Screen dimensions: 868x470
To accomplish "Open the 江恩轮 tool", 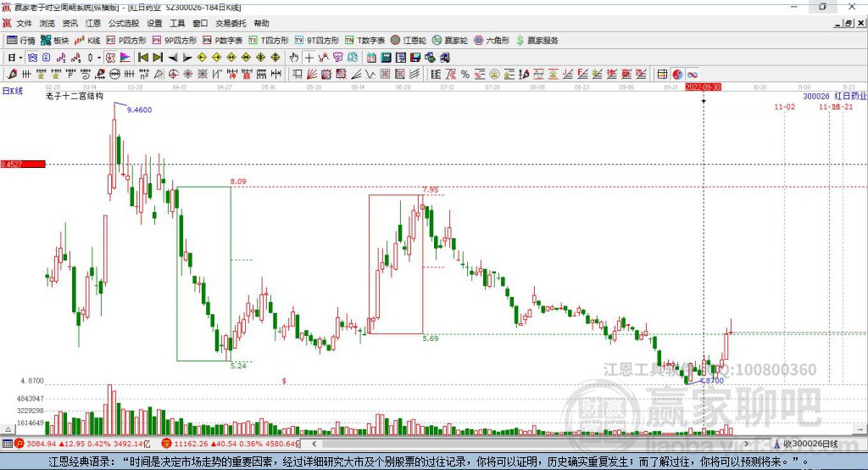I will point(409,41).
